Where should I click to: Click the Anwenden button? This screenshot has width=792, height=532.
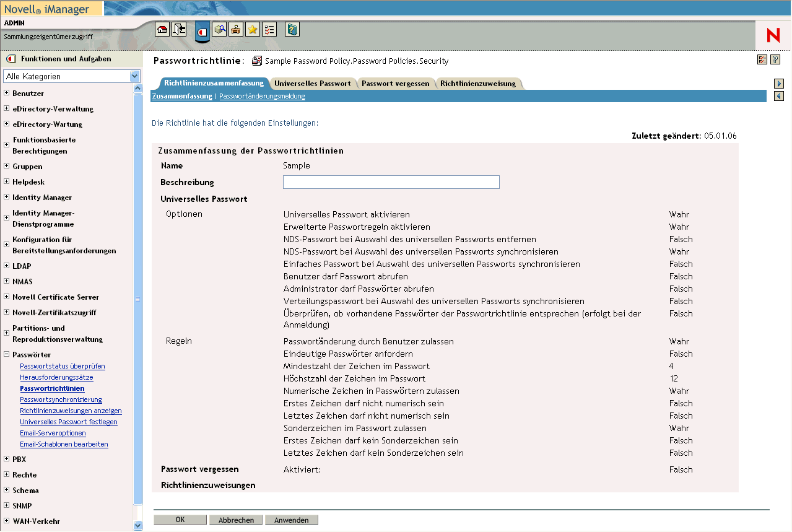[x=292, y=520]
